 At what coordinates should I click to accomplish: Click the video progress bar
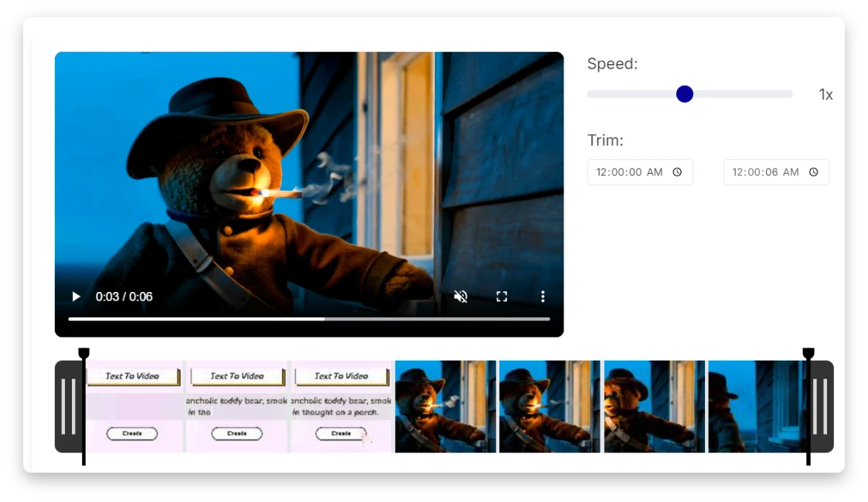point(309,319)
